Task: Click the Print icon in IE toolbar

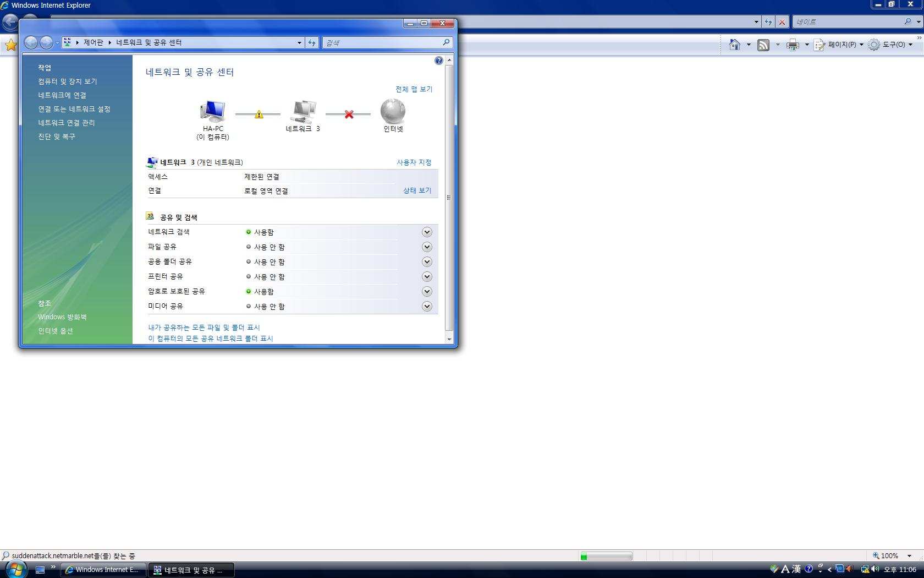Action: 793,45
